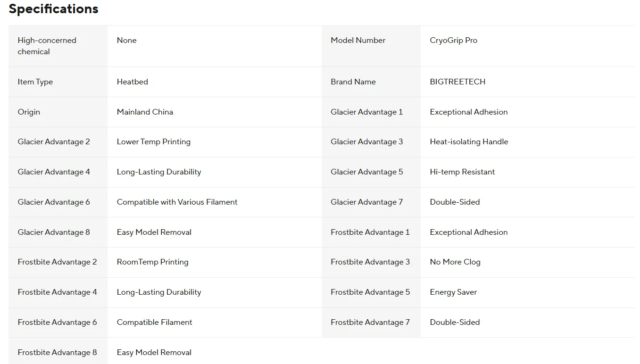Viewport: 640px width, 364px height.
Task: Click the High-concerned chemical label
Action: pos(47,46)
